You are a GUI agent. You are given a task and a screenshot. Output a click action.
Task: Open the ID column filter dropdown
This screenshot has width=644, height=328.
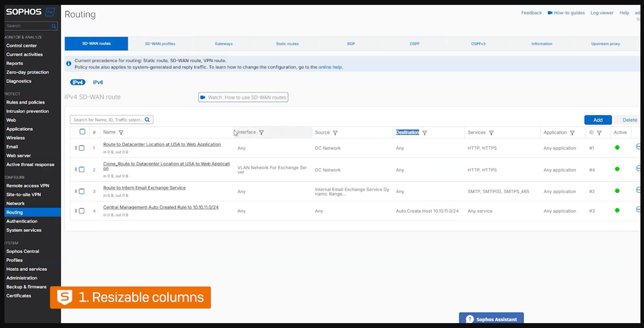[x=599, y=133]
